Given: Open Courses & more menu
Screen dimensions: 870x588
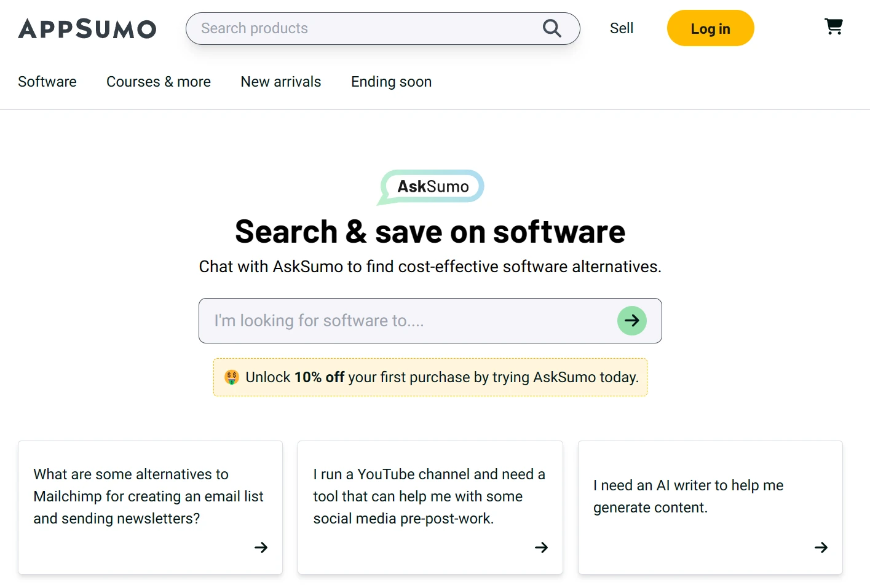Looking at the screenshot, I should click(159, 82).
